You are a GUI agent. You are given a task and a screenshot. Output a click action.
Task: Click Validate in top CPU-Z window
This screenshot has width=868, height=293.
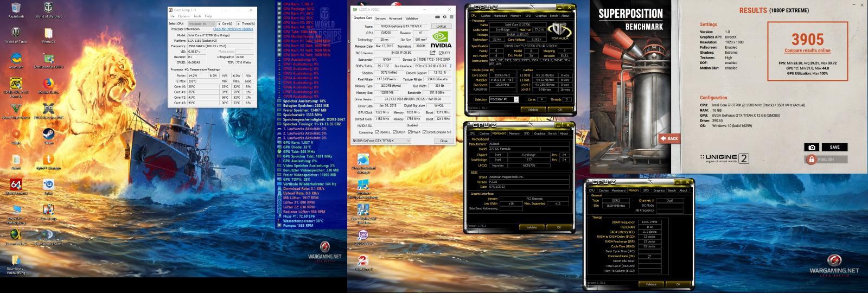point(533,109)
